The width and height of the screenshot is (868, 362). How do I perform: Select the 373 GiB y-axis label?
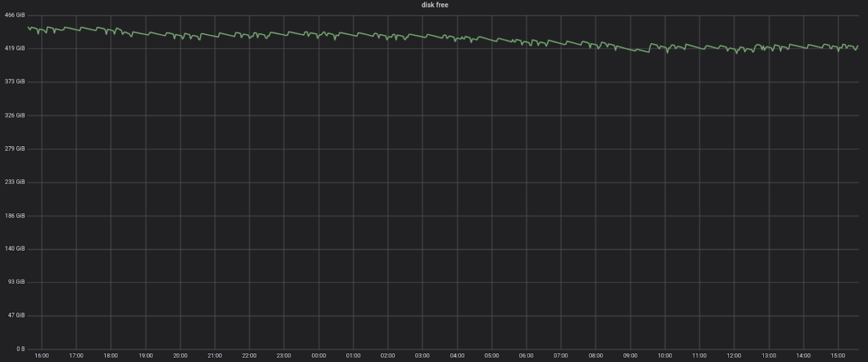click(16, 82)
